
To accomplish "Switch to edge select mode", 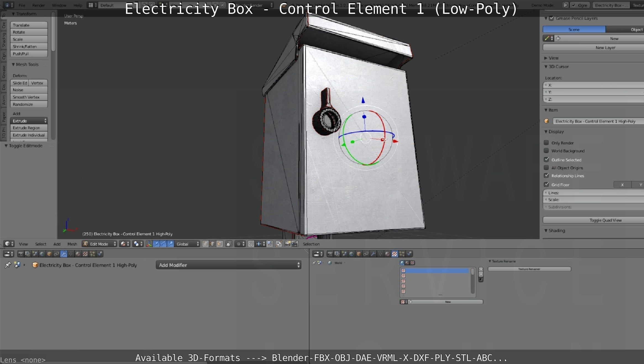I will 212,244.
